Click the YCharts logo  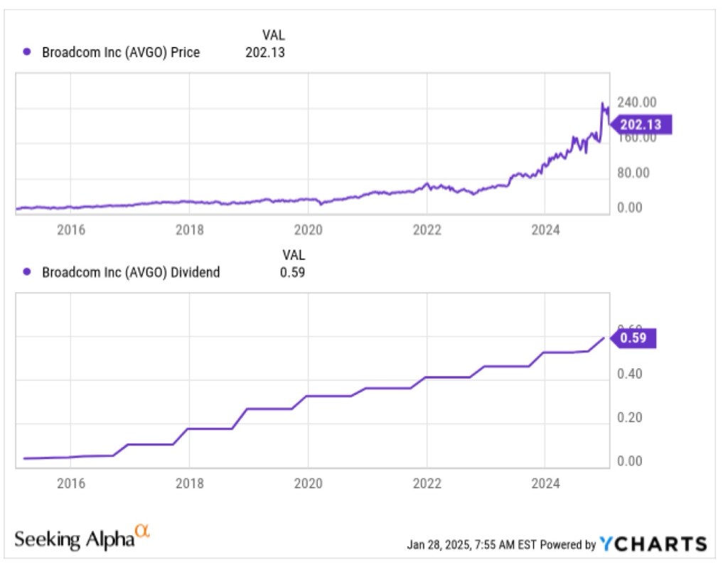coord(653,544)
